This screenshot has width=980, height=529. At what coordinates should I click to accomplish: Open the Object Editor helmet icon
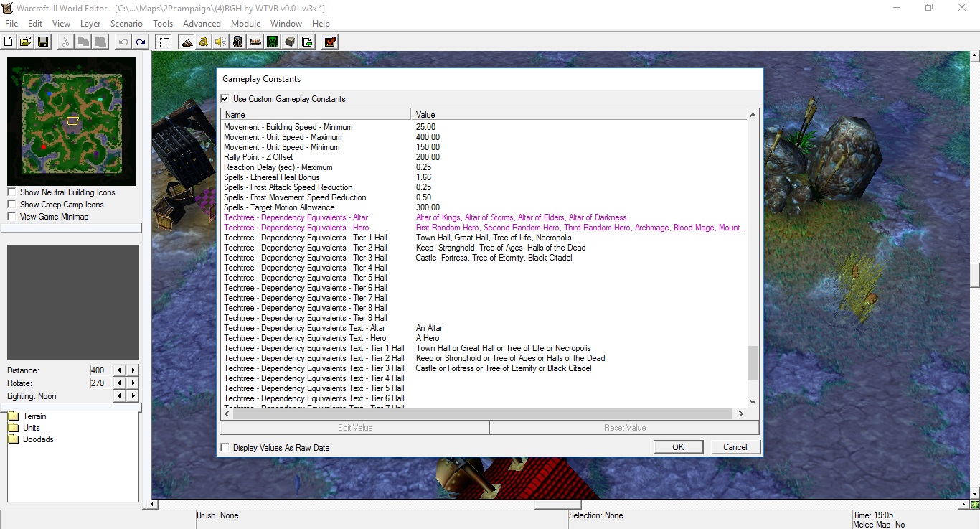click(x=238, y=42)
